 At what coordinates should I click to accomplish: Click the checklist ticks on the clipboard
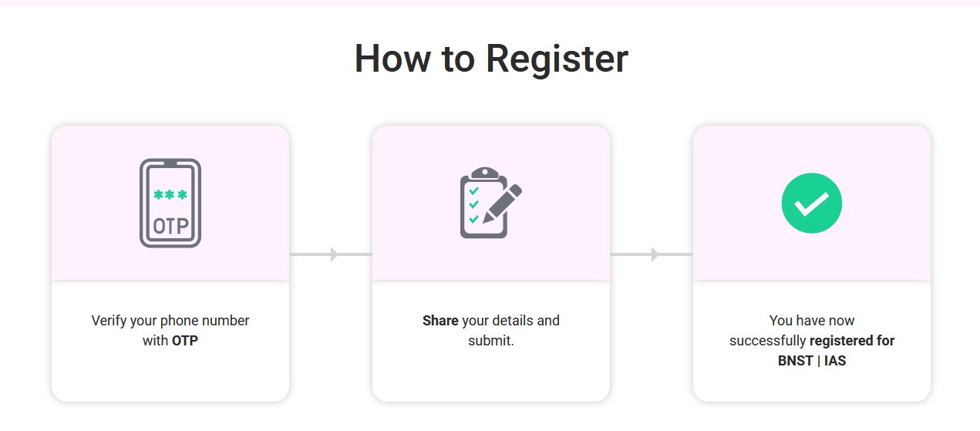click(x=474, y=204)
